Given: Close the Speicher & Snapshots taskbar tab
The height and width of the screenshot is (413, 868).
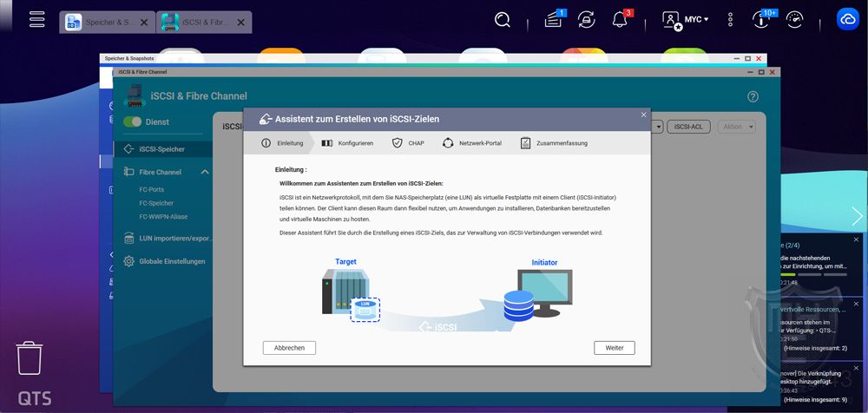Looking at the screenshot, I should pyautogui.click(x=144, y=23).
